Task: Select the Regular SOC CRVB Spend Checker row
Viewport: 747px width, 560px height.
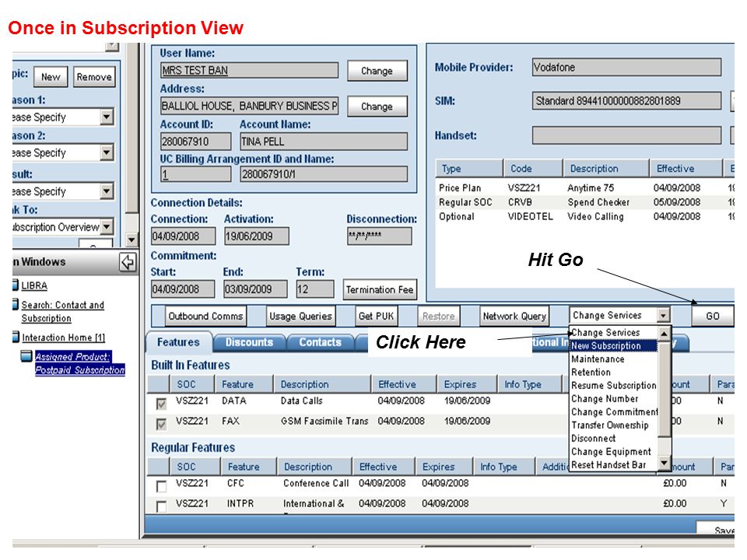Action: [584, 202]
